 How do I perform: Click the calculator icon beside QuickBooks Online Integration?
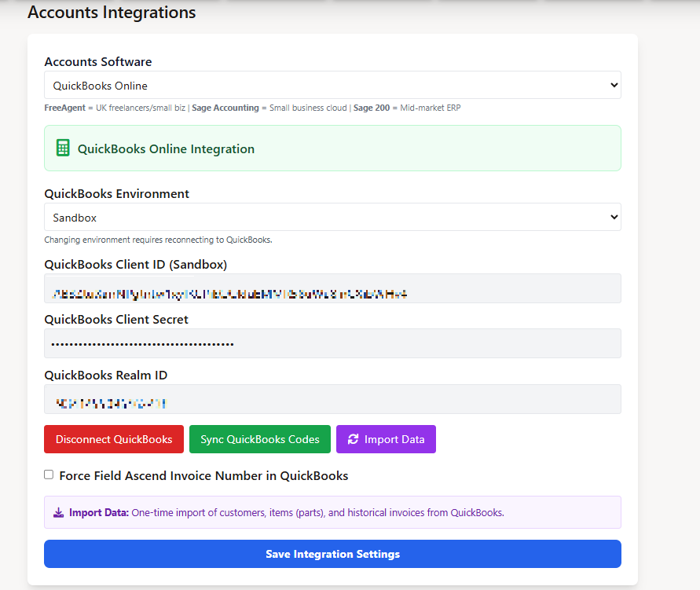[63, 148]
